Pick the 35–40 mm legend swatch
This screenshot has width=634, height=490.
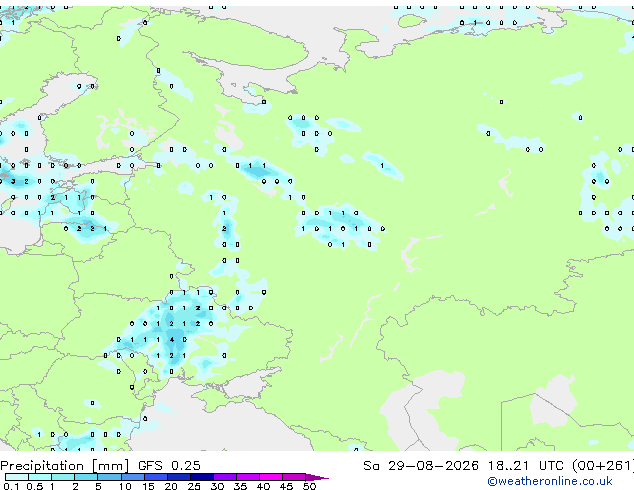pyautogui.click(x=247, y=477)
